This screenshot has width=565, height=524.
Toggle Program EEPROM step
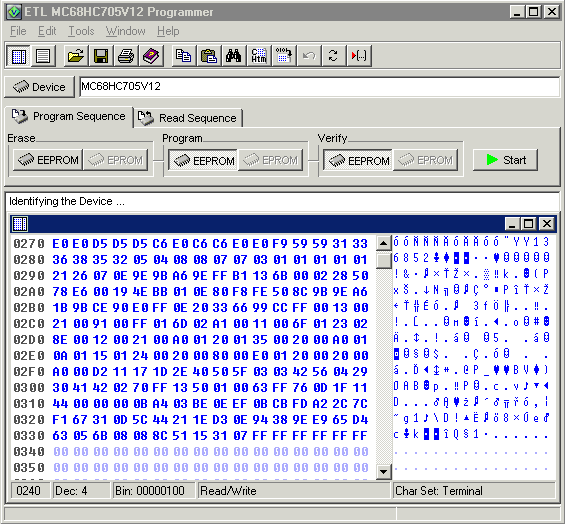pyautogui.click(x=203, y=160)
